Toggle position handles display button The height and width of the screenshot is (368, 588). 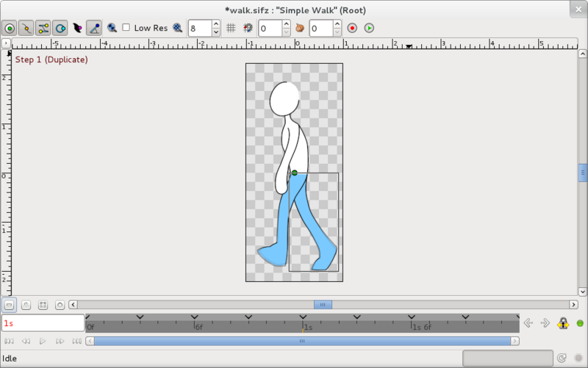point(10,28)
